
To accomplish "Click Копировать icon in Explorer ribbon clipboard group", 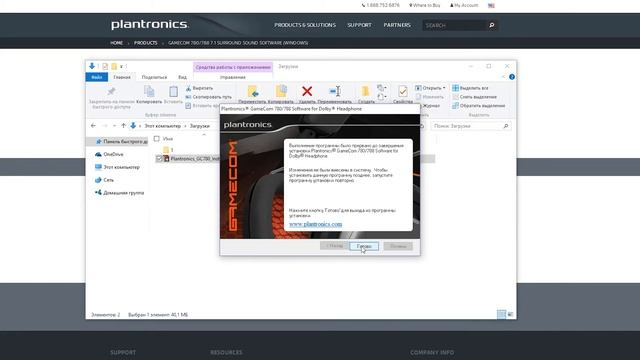I will pyautogui.click(x=149, y=91).
